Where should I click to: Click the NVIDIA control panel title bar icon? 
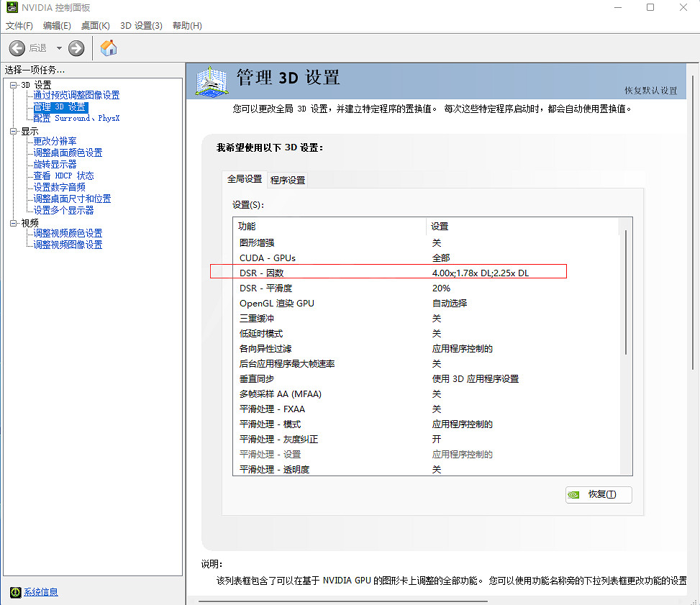12,8
